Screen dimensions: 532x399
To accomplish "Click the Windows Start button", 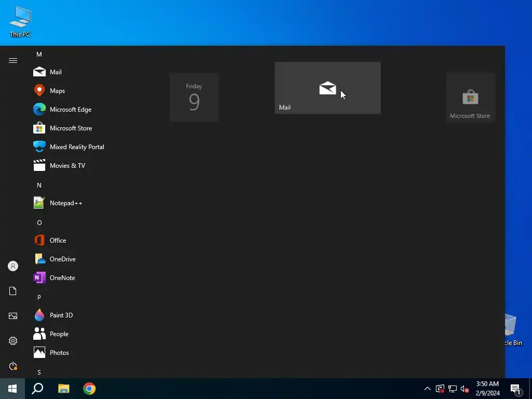I will tap(12, 389).
